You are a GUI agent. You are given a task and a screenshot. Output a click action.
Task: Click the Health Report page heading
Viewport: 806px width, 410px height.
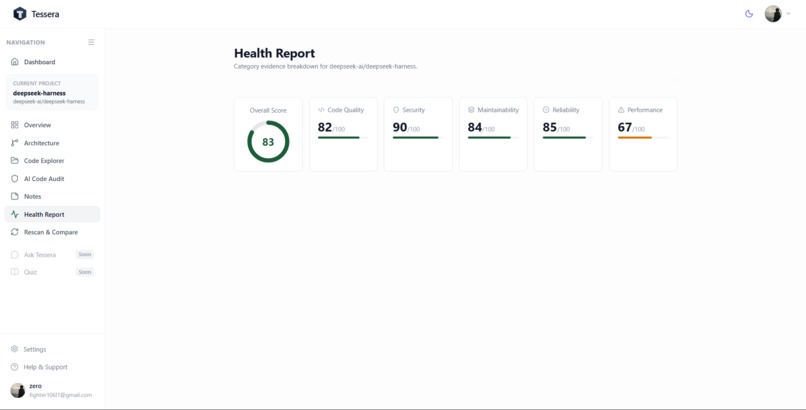274,53
